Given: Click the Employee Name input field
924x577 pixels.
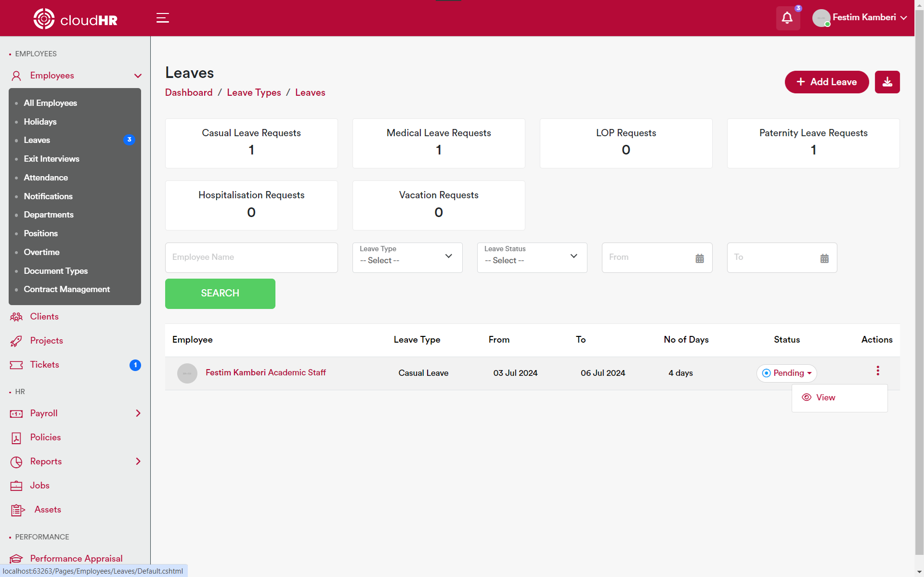Looking at the screenshot, I should (251, 257).
